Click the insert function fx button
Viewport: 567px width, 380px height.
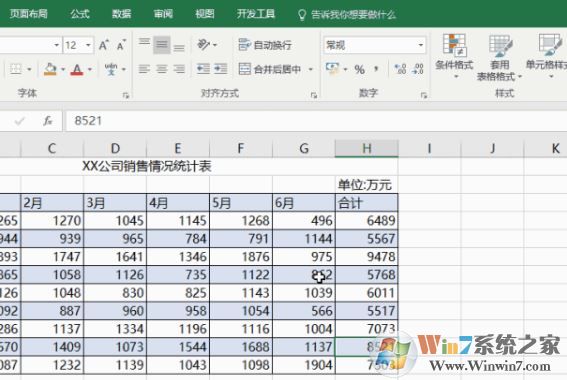(x=48, y=120)
